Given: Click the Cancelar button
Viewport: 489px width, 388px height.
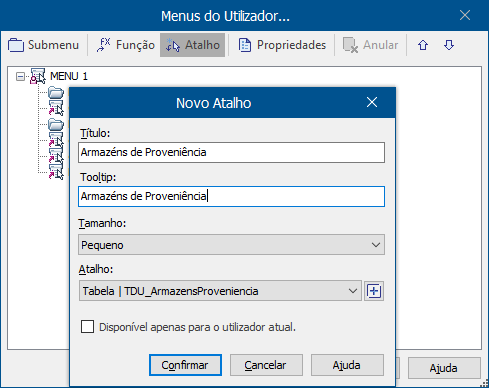Looking at the screenshot, I should 266,365.
